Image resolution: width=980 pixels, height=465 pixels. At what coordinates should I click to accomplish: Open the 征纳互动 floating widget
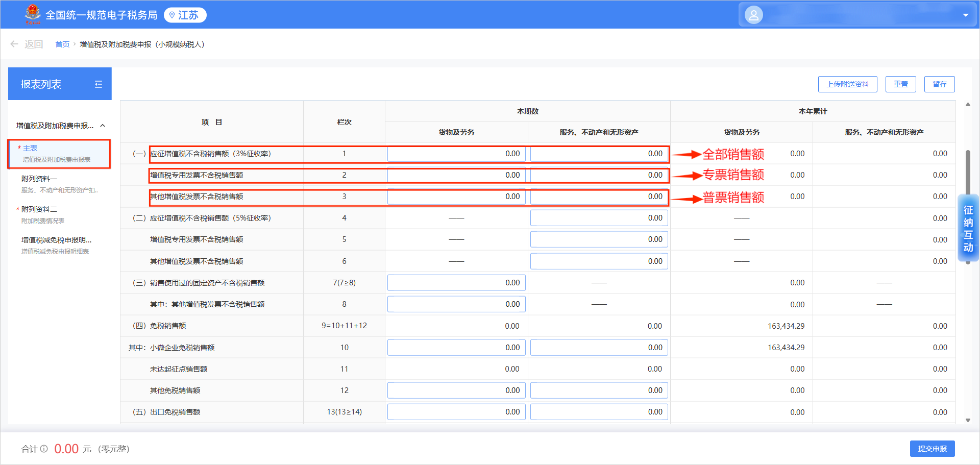(x=968, y=228)
